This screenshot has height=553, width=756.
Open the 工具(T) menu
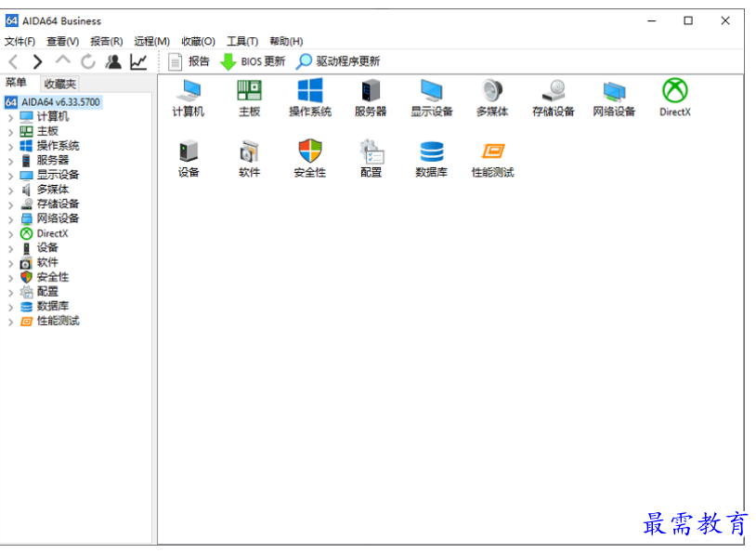point(242,42)
